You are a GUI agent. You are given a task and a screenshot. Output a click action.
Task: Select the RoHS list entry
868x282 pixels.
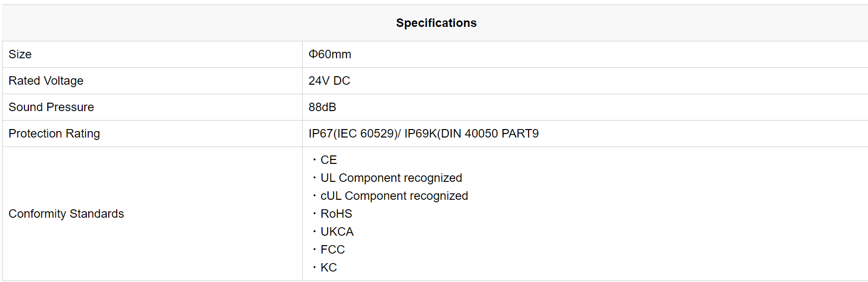pyautogui.click(x=337, y=214)
